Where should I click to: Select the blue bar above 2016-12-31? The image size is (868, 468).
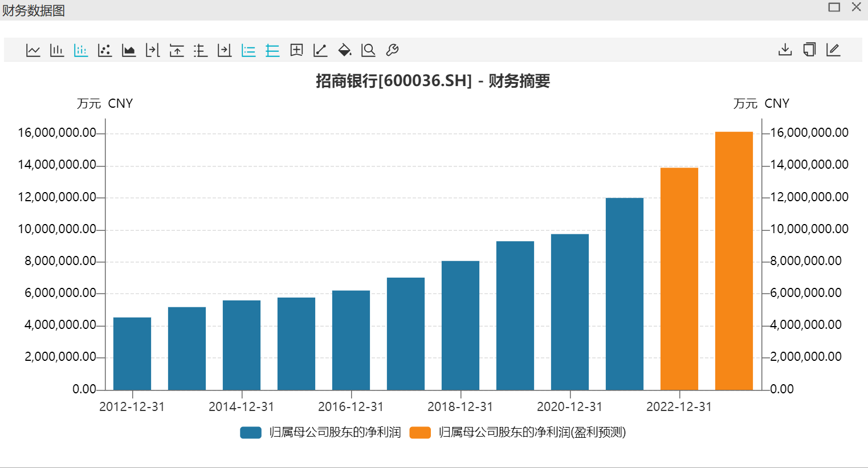coord(351,340)
